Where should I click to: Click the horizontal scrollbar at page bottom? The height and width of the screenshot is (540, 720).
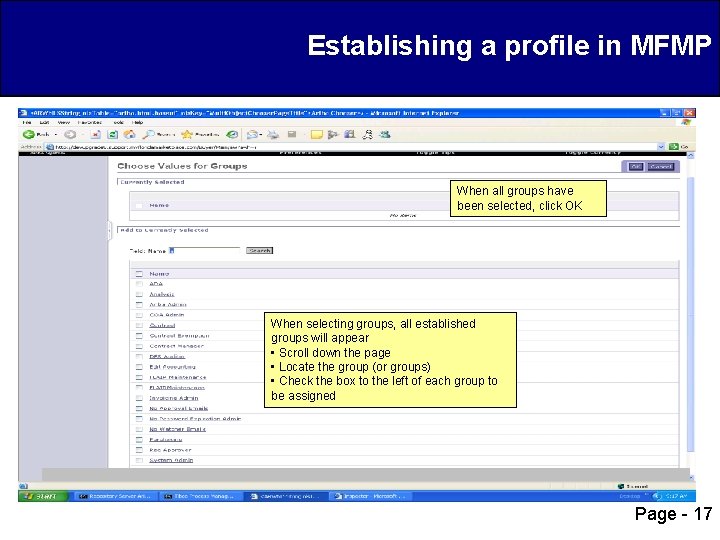[x=366, y=474]
